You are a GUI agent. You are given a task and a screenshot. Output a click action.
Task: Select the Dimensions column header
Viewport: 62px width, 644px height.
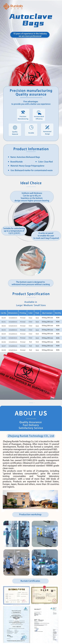coord(13,313)
